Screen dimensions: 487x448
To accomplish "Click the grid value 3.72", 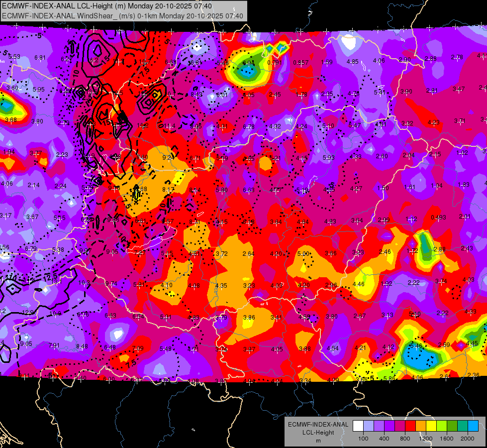I will point(222,254).
